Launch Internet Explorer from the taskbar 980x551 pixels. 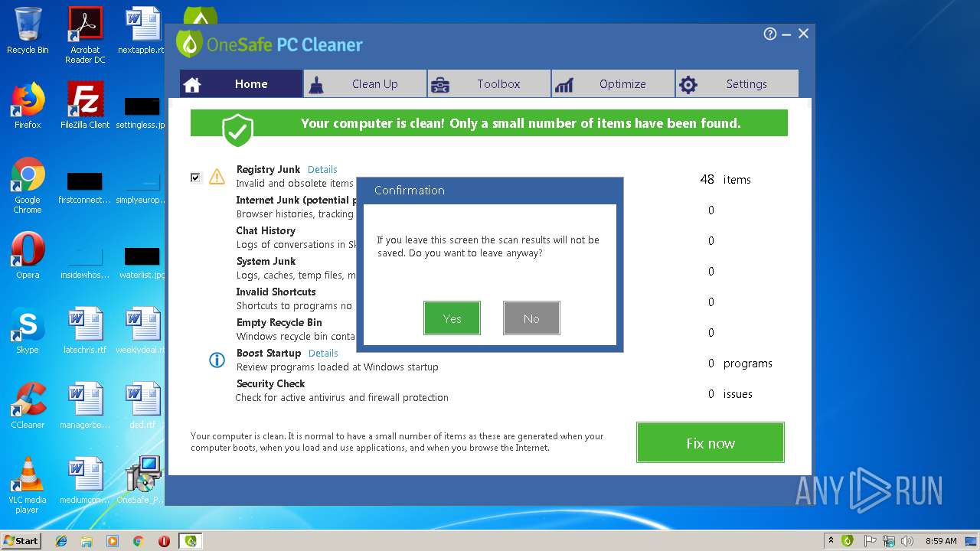tap(61, 541)
